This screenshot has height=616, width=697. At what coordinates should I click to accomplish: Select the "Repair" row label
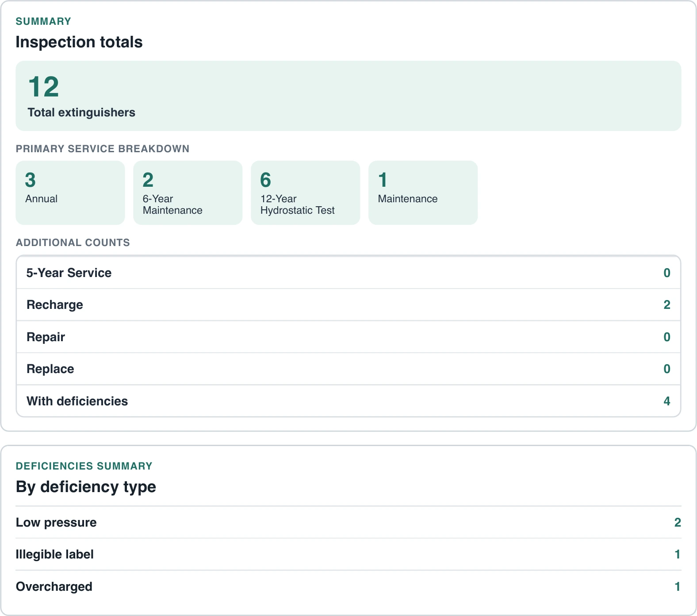(x=46, y=337)
